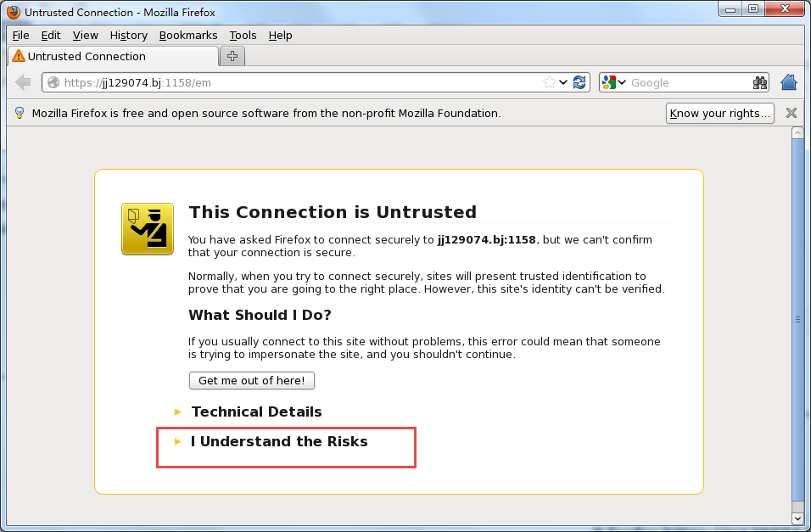Image resolution: width=811 pixels, height=532 pixels.
Task: Click the reload page icon
Action: pyautogui.click(x=579, y=82)
